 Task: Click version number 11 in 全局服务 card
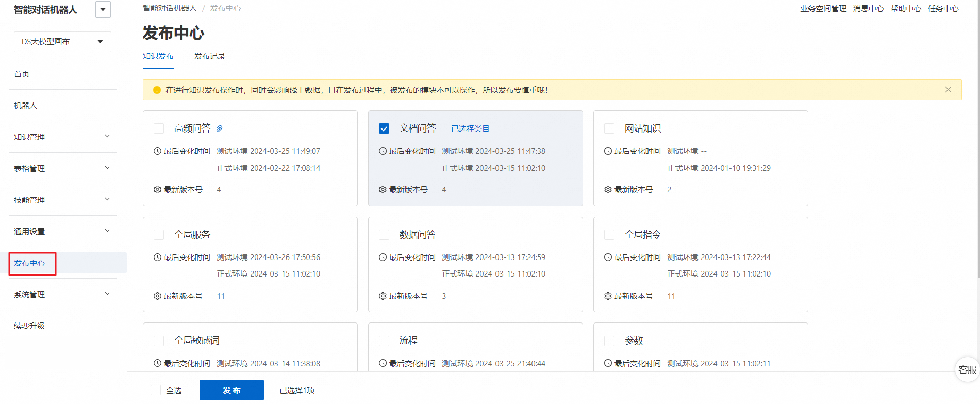[221, 296]
